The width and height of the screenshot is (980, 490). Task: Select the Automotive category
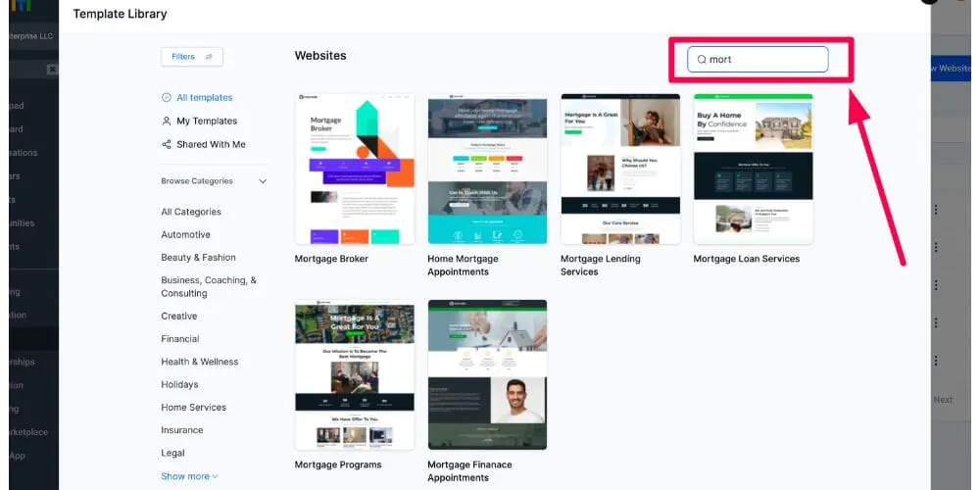point(185,235)
